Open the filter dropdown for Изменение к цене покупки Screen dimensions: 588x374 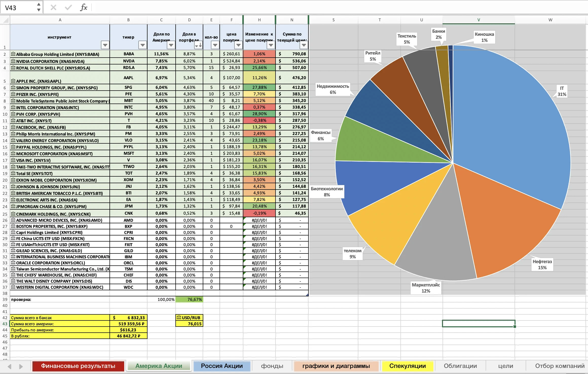pyautogui.click(x=271, y=45)
